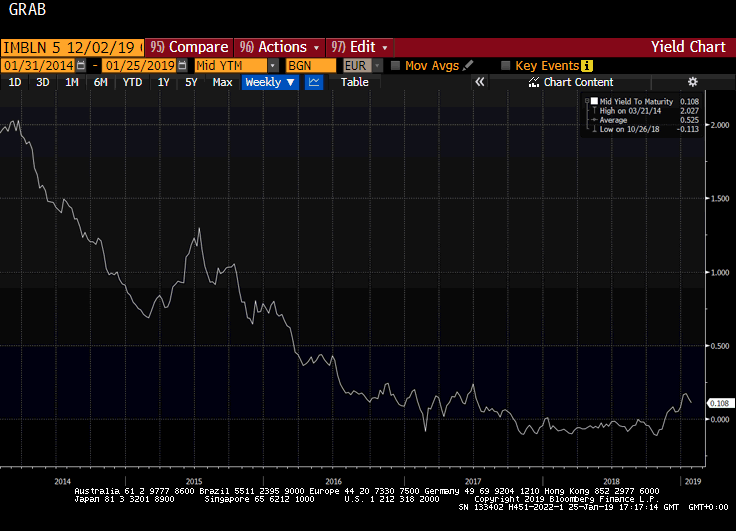Click the 2019 x-axis year label
The width and height of the screenshot is (736, 531).
(693, 481)
